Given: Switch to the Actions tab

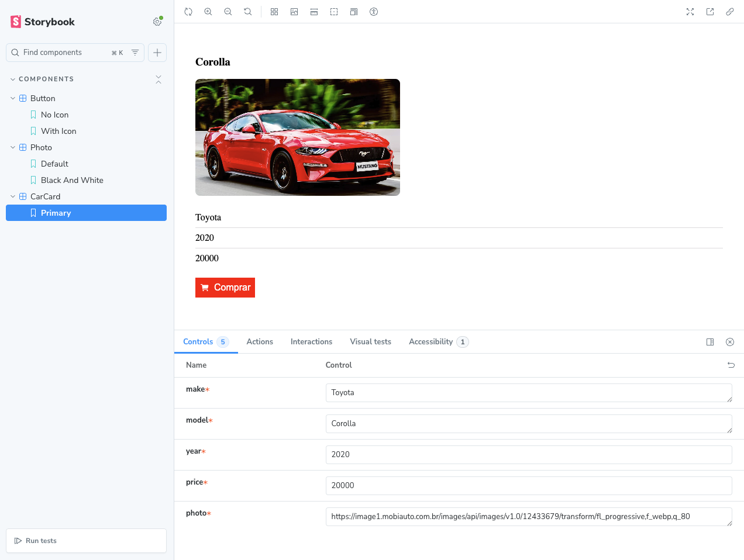Looking at the screenshot, I should [x=260, y=342].
